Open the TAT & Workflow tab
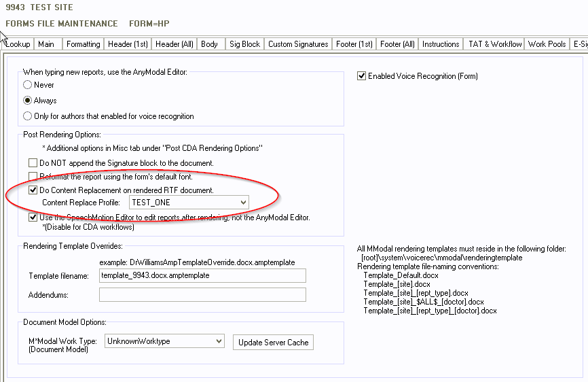The image size is (588, 382). tap(495, 44)
